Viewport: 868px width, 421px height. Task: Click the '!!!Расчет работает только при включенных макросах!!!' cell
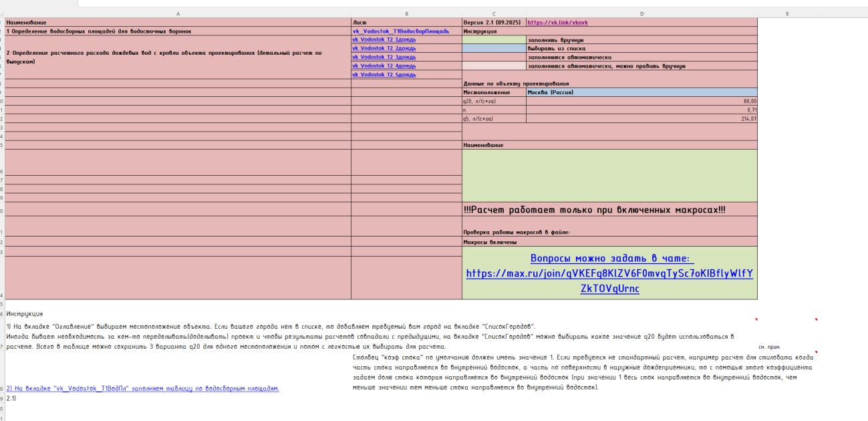tap(609, 209)
